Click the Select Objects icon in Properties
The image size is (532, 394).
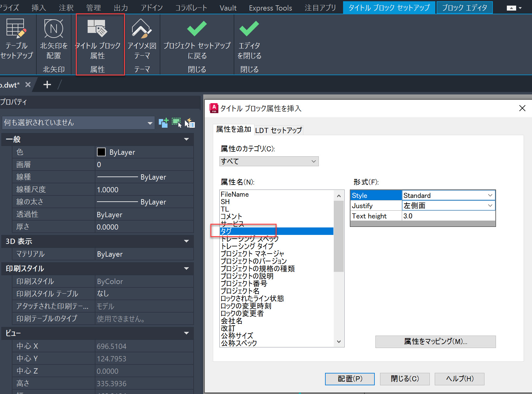(177, 123)
